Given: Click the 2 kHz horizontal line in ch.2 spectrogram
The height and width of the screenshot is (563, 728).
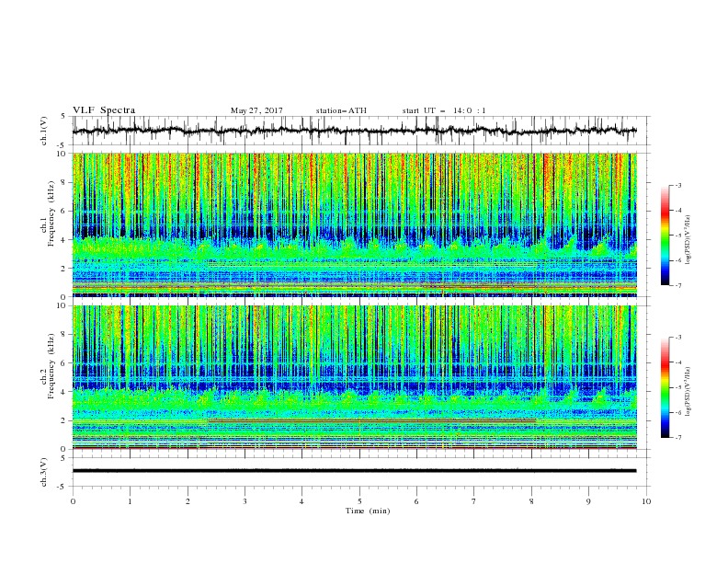Looking at the screenshot, I should 372,420.
